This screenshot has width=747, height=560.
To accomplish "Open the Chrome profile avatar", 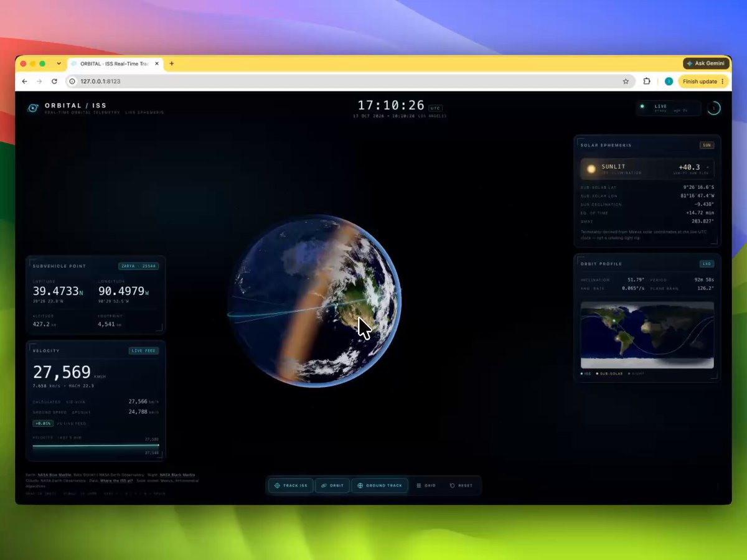I will tap(669, 82).
